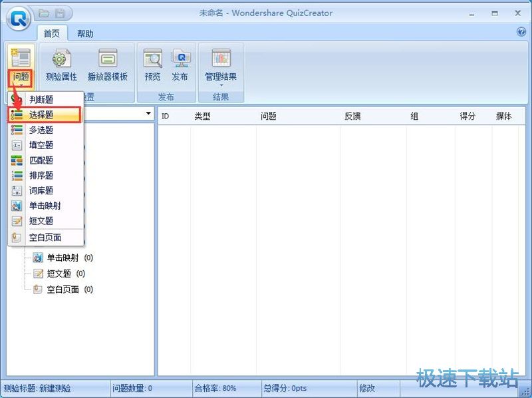
Task: Sort by the ID column header
Action: point(174,116)
